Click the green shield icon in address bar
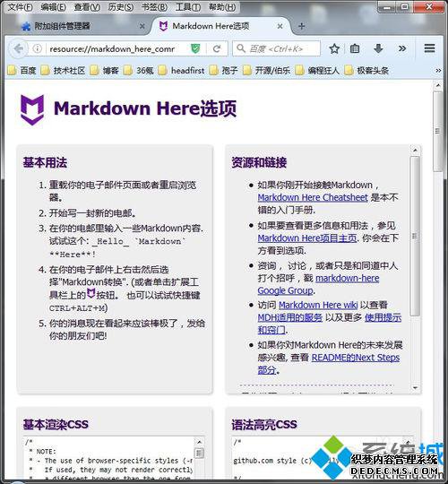The height and width of the screenshot is (484, 448). [195, 48]
